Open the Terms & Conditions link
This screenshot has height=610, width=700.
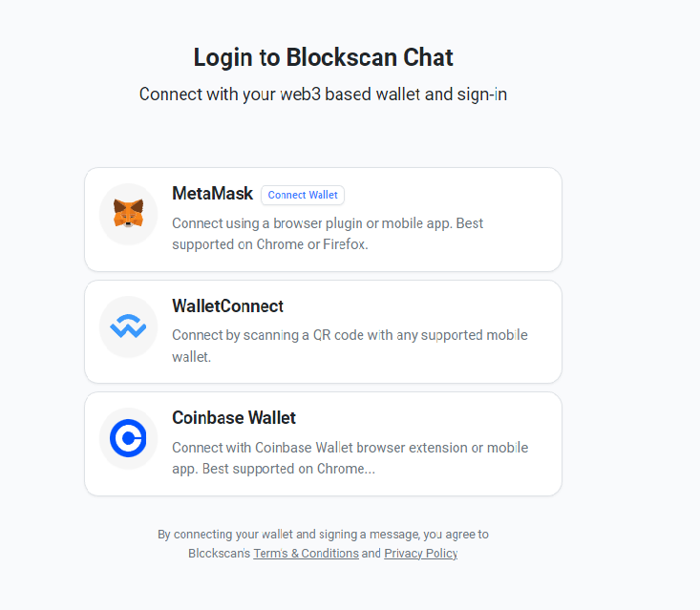(x=307, y=554)
